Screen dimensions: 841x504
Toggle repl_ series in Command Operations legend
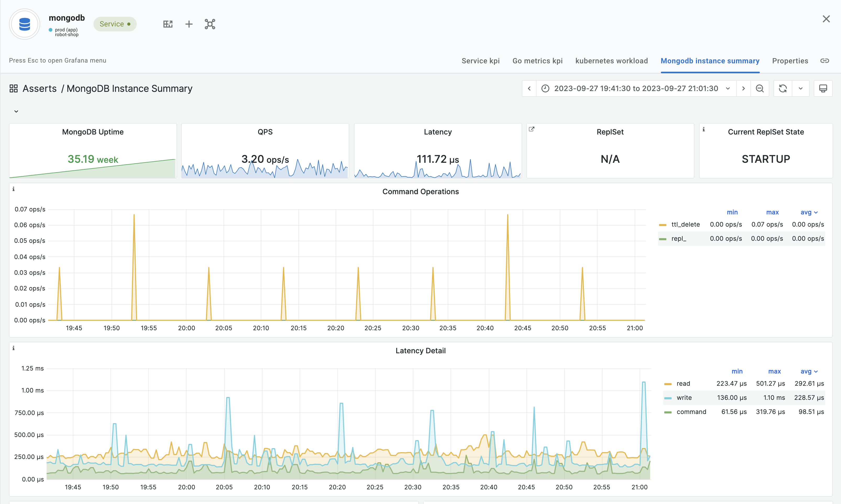[x=679, y=239]
